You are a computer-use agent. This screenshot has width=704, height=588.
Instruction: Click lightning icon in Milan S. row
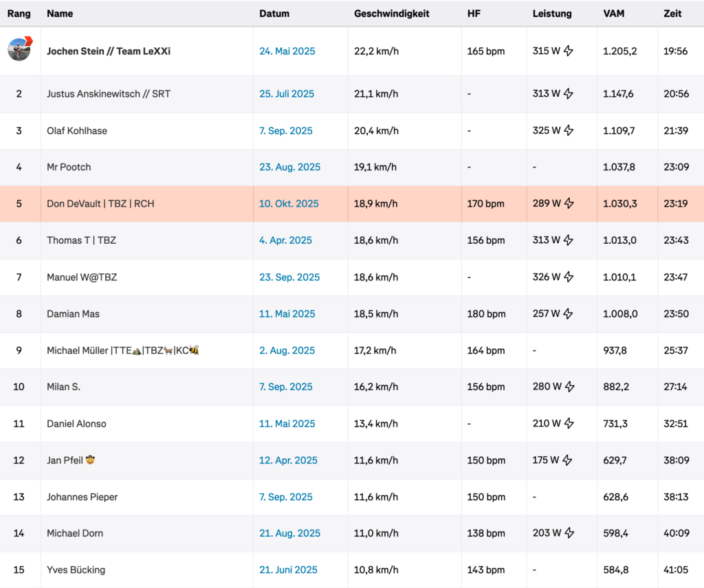click(x=569, y=387)
